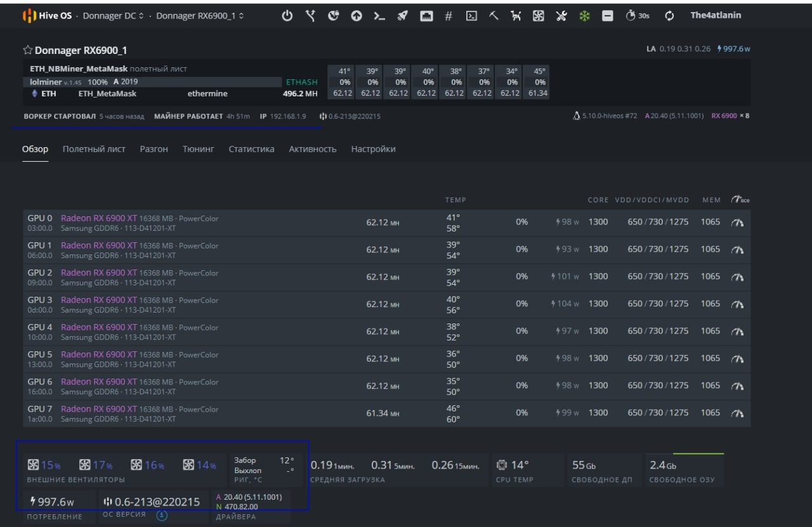Click the hash symbol icon
Image resolution: width=812 pixels, height=527 pixels.
pyautogui.click(x=448, y=16)
